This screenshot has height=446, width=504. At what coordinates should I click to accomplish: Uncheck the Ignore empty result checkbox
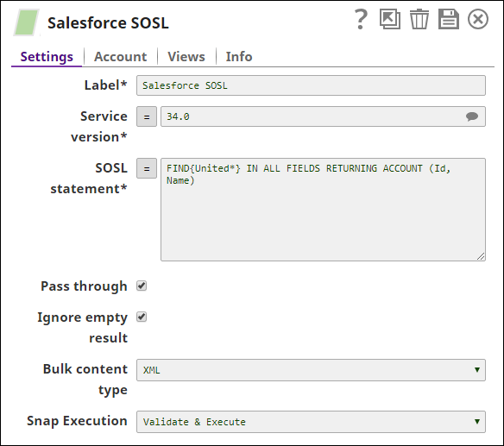coord(142,317)
